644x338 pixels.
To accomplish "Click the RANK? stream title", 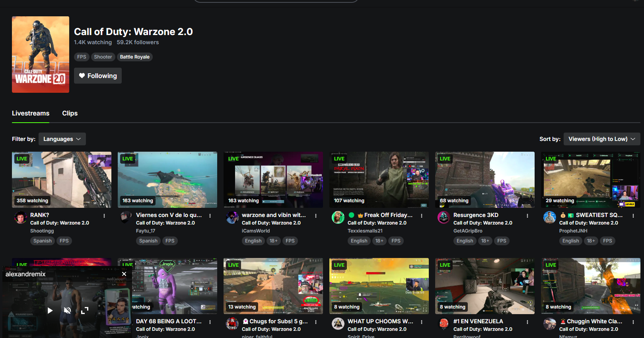I will point(40,215).
